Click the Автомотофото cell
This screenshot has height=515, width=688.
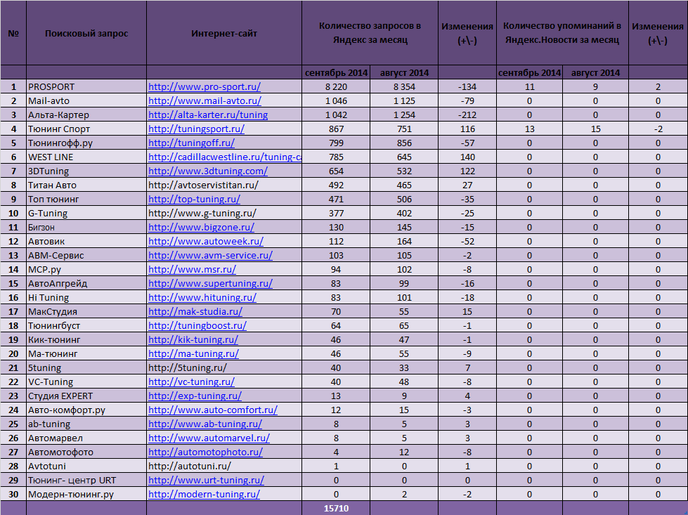point(86,452)
